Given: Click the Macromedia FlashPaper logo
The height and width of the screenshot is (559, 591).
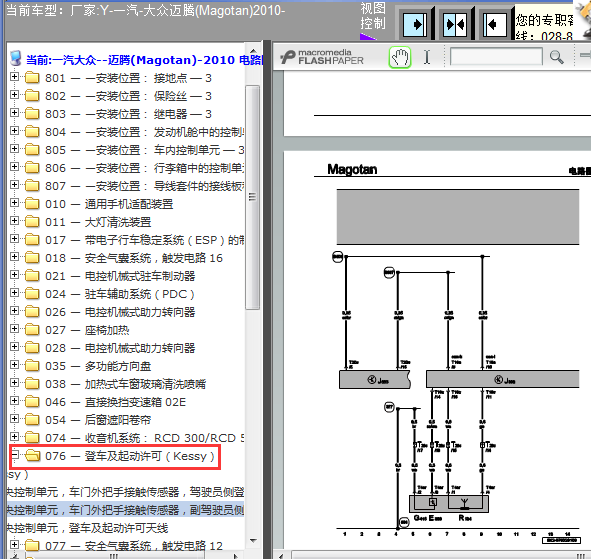Looking at the screenshot, I should pos(322,57).
